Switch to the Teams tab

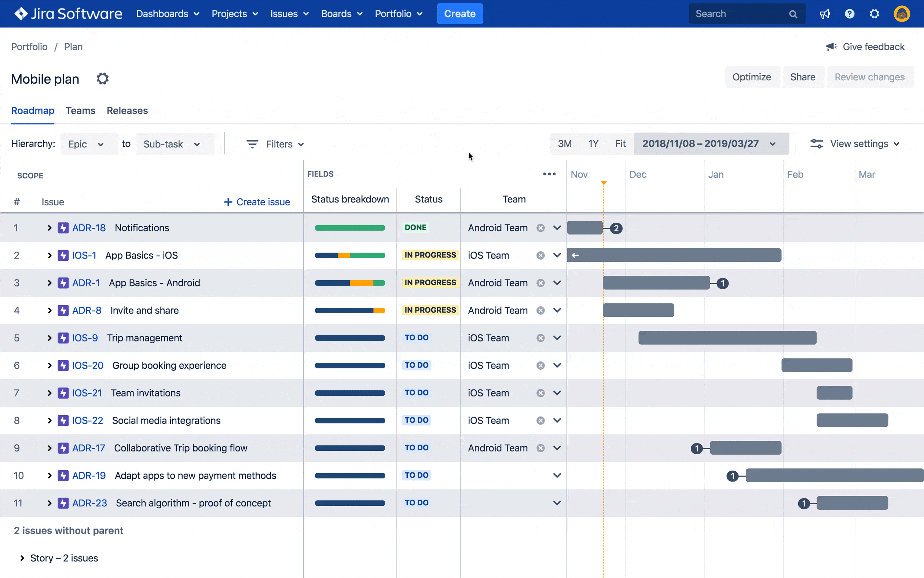(80, 110)
